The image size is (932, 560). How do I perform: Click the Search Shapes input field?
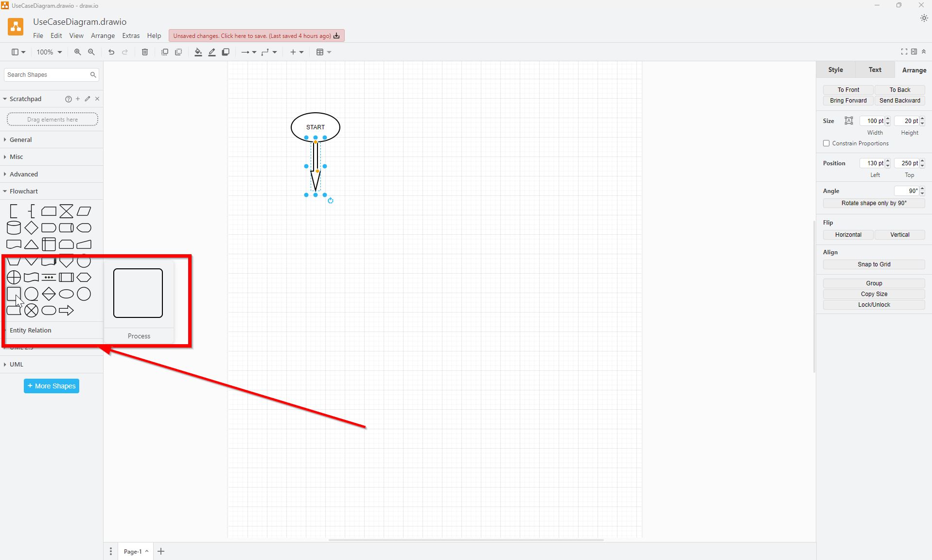pos(47,75)
